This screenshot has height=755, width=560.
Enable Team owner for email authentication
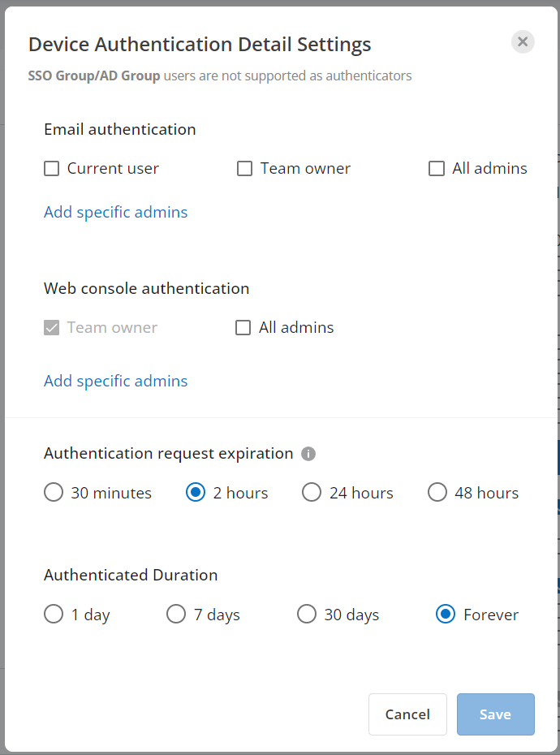point(244,168)
